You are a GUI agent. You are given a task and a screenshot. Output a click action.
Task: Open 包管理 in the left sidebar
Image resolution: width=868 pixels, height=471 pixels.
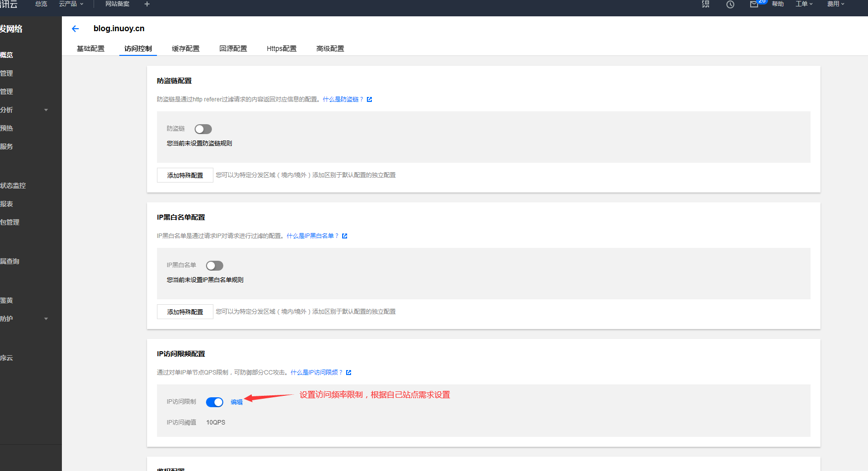[10, 222]
